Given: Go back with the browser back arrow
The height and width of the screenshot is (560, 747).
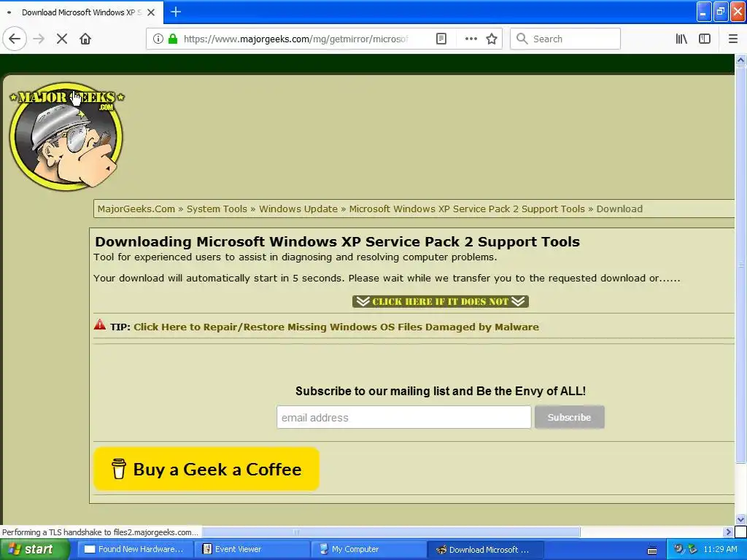Looking at the screenshot, I should (x=15, y=39).
